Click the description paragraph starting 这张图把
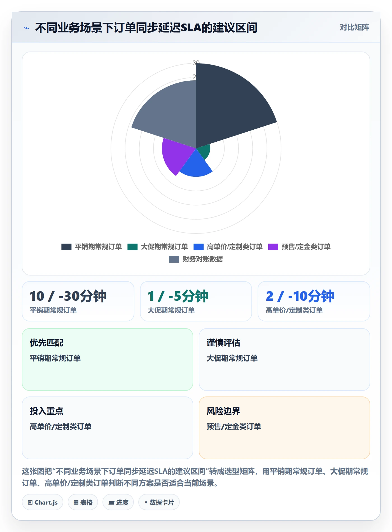This screenshot has height=532, width=392. 195,477
